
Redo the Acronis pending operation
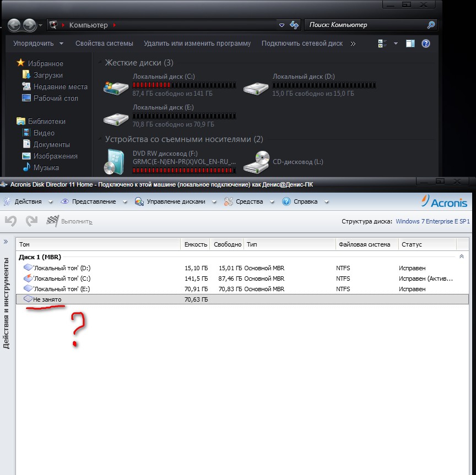click(x=31, y=221)
